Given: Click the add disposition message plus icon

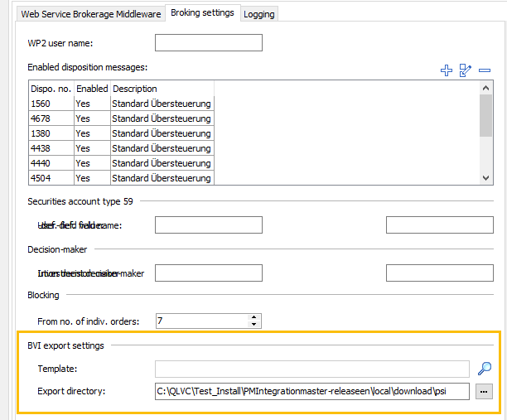Looking at the screenshot, I should point(447,71).
